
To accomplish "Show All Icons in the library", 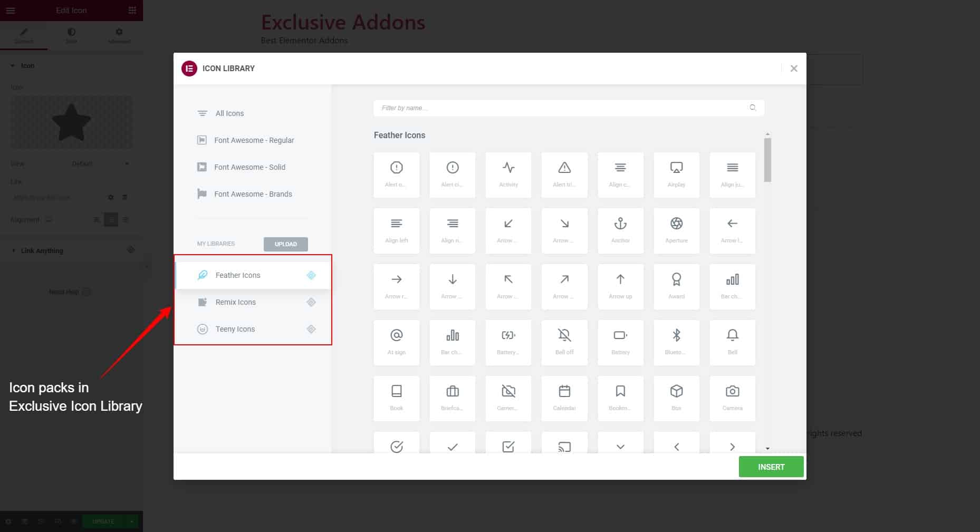I will click(253, 113).
